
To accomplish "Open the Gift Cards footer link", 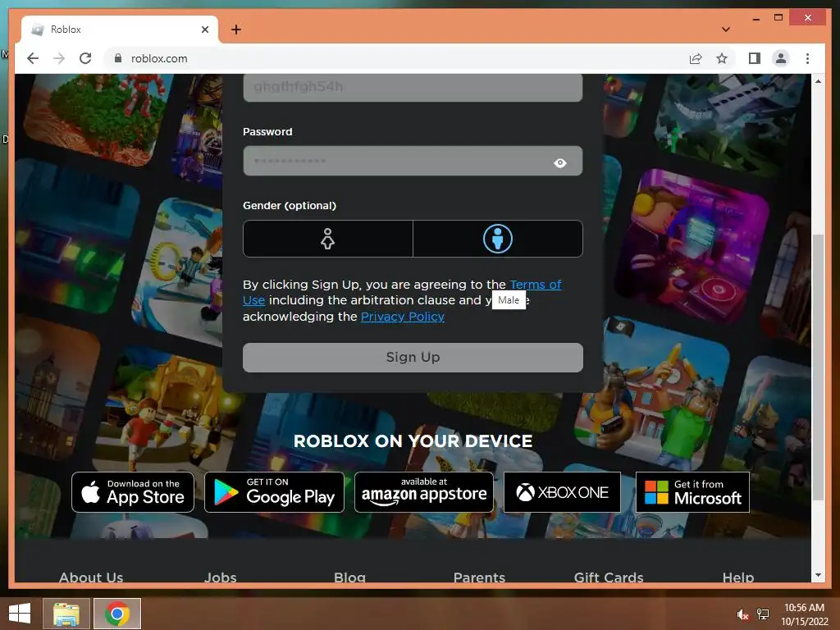I will point(609,577).
